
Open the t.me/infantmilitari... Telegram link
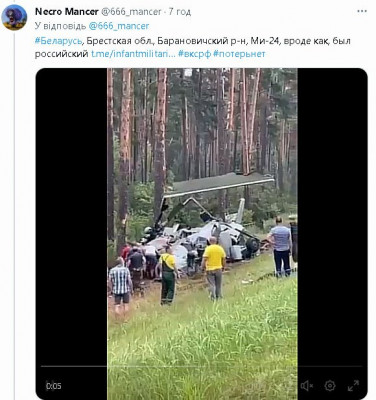click(x=133, y=54)
